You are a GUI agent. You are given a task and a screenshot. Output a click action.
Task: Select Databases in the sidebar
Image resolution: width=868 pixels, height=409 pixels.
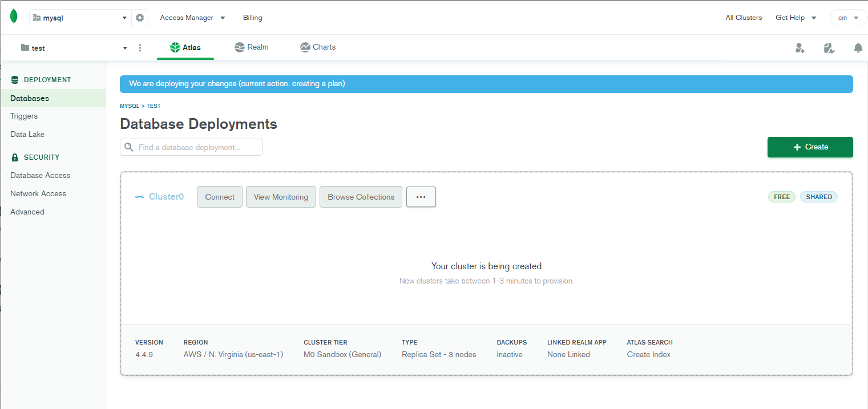53,98
